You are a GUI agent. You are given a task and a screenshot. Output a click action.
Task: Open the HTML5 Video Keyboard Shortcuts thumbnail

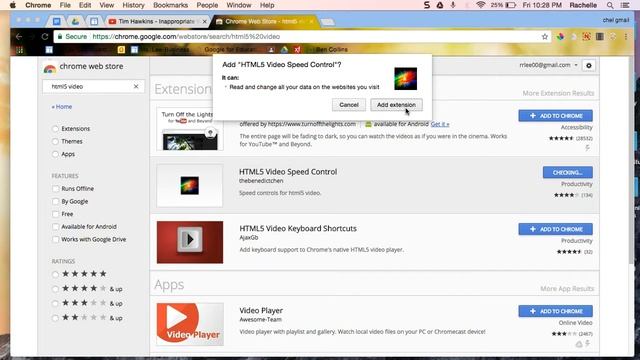190,242
